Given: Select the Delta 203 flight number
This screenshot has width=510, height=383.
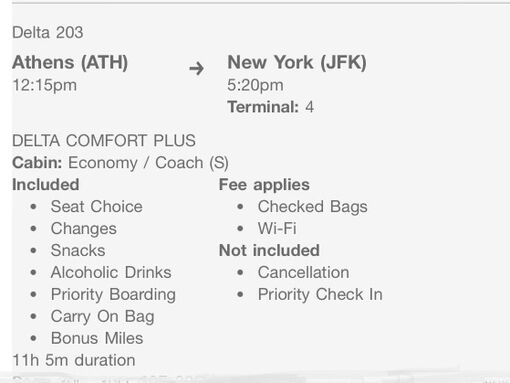Looking at the screenshot, I should tap(48, 33).
